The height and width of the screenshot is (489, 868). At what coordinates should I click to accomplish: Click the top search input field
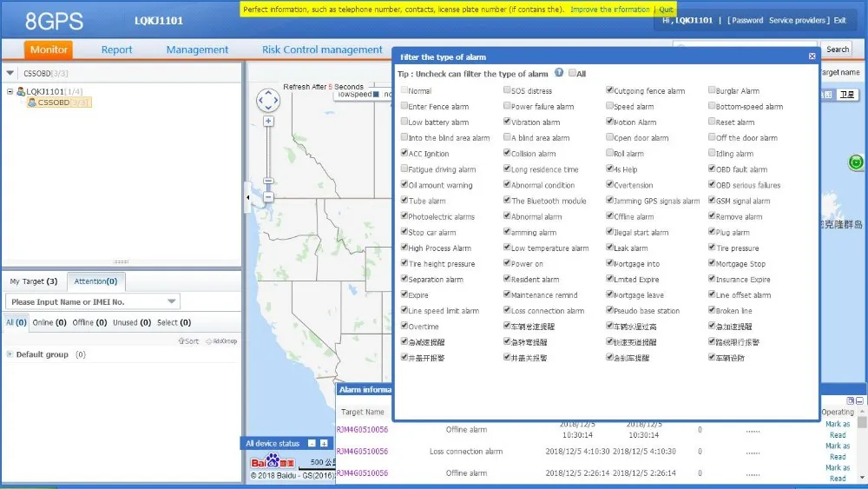tap(745, 45)
